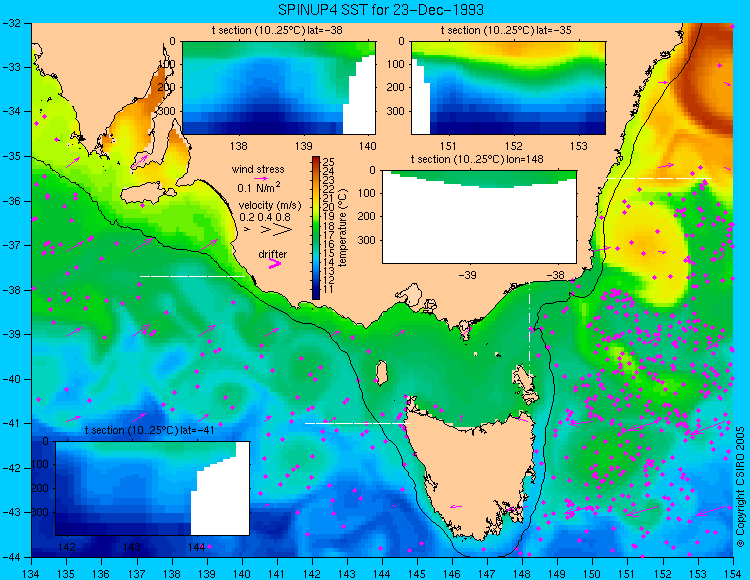This screenshot has height=580, width=750.
Task: Click the 't section (10..25°C) lat=-41' heading
Action: (149, 430)
